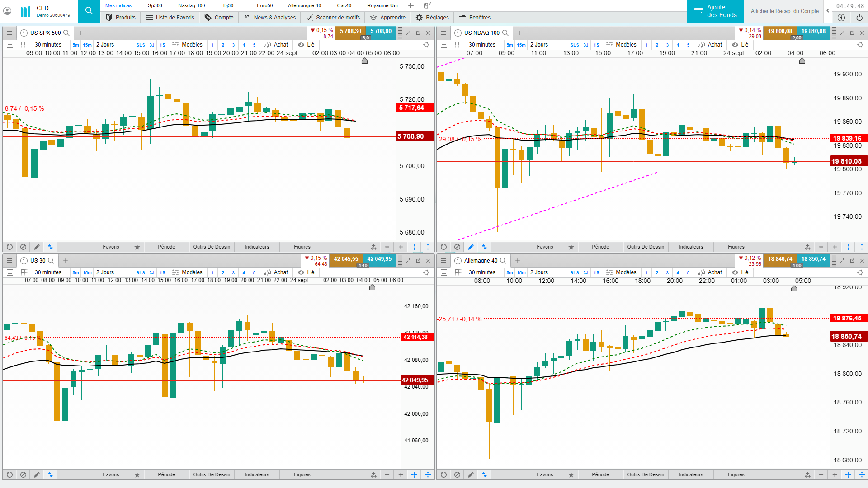Open 30 minutes timeframe dropdown in US SPX 500
Image resolution: width=868 pixels, height=488 pixels.
click(48, 45)
